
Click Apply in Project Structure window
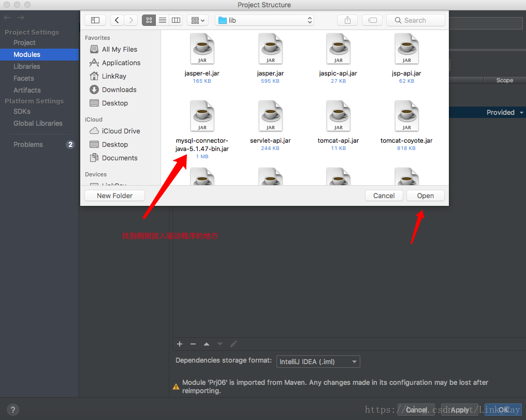point(460,410)
